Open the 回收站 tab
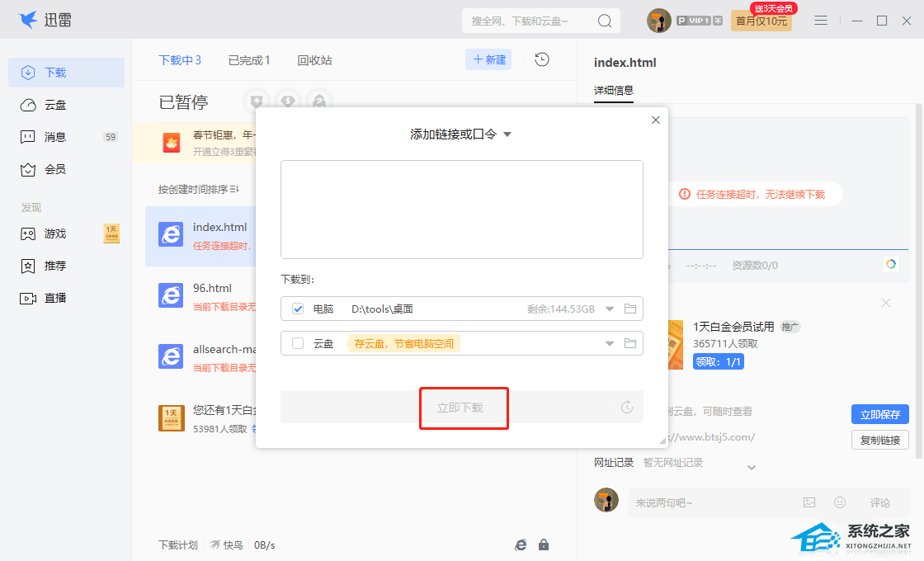 [314, 60]
